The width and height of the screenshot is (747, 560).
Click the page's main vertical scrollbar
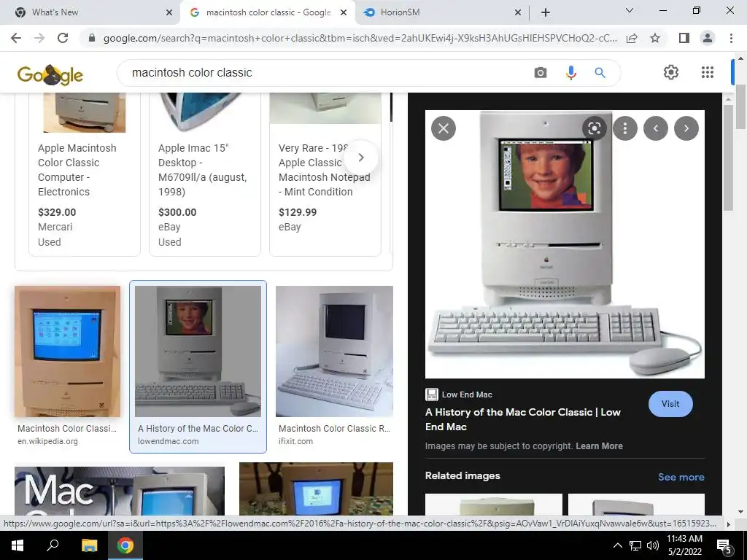click(x=740, y=107)
